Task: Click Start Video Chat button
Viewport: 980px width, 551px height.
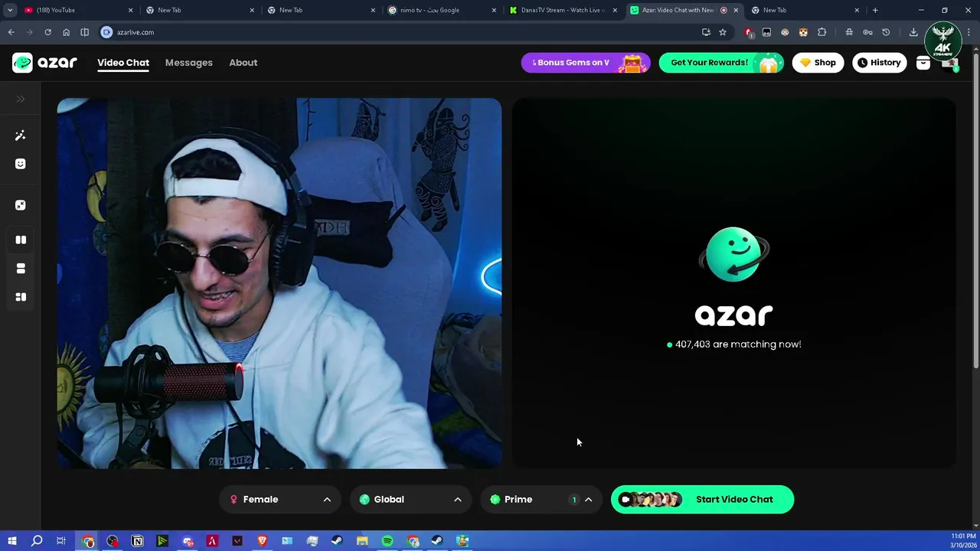Action: tap(702, 500)
